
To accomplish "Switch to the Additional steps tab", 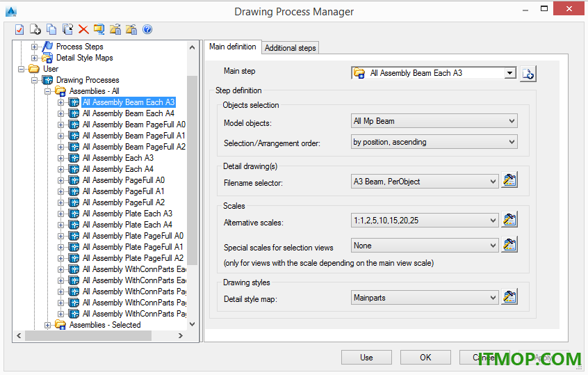I will pyautogui.click(x=291, y=48).
